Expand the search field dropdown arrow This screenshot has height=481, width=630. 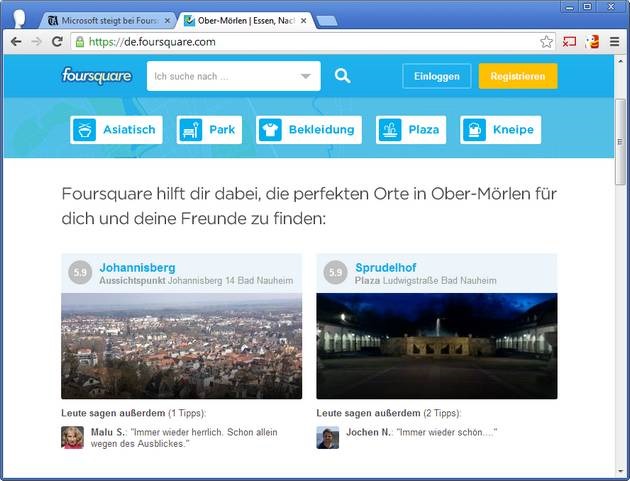click(306, 76)
